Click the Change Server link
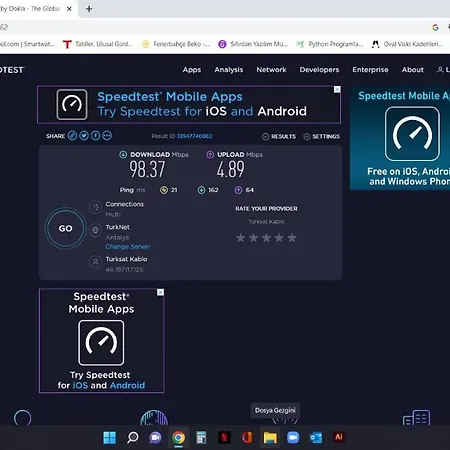The width and height of the screenshot is (450, 450). 128,247
